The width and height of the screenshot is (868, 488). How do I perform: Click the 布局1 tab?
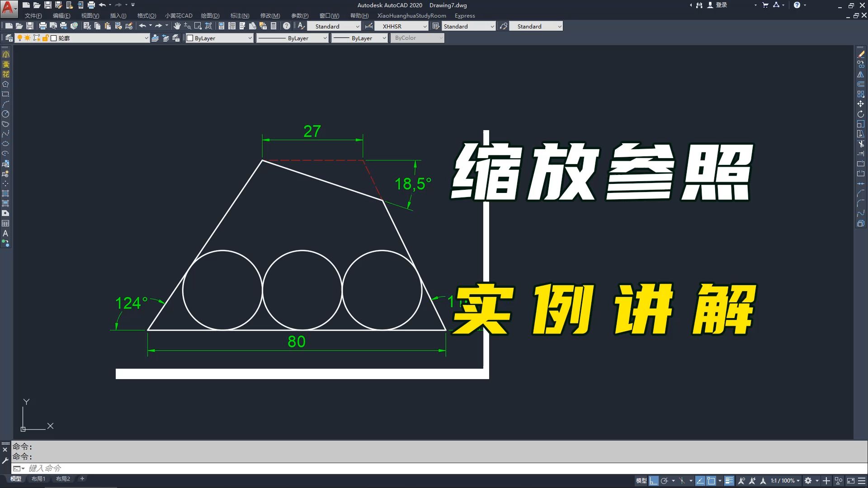tap(38, 479)
